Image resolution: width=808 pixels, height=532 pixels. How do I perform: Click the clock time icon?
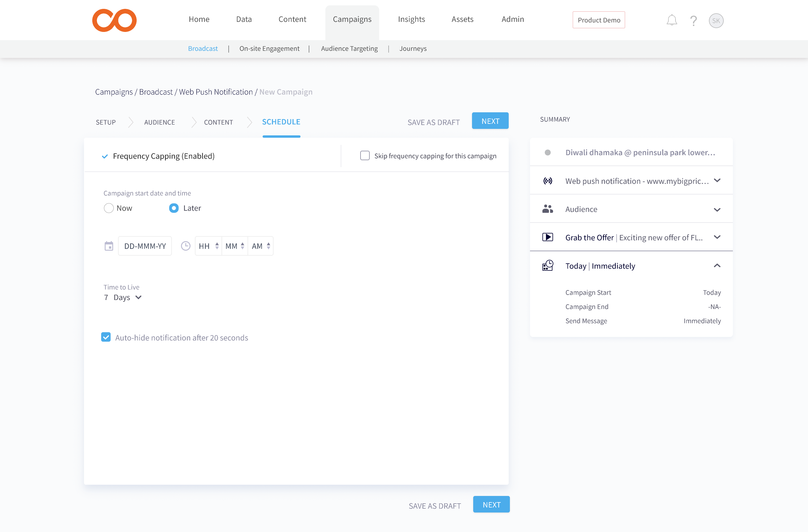[185, 246]
